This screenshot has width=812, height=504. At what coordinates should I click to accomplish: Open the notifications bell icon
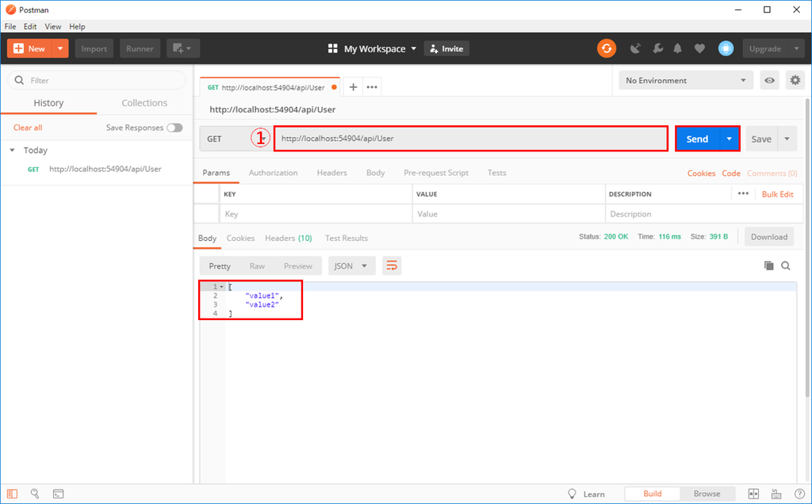click(677, 48)
